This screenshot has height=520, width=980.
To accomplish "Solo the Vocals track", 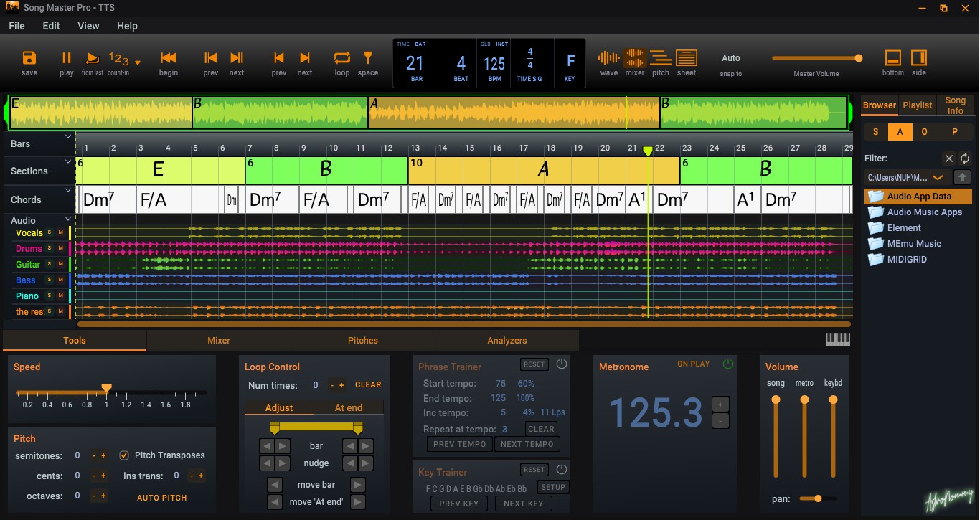I will (x=50, y=232).
